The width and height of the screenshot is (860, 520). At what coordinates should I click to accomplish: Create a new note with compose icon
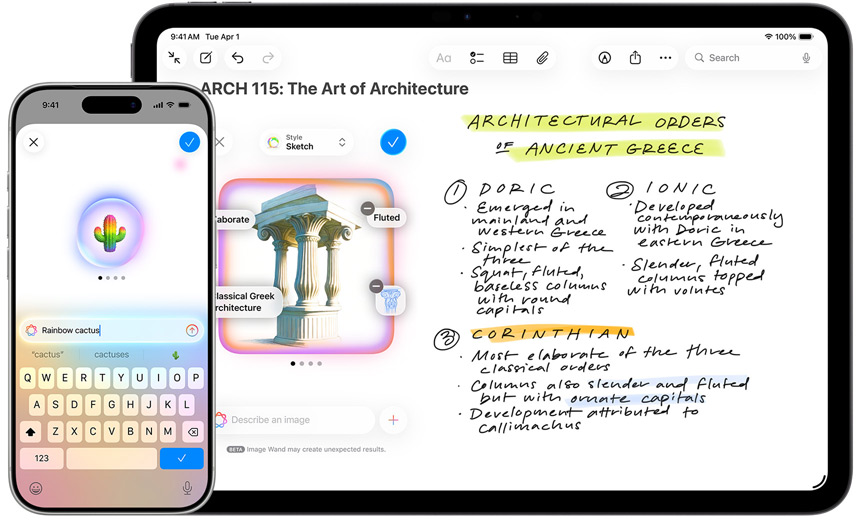[206, 58]
